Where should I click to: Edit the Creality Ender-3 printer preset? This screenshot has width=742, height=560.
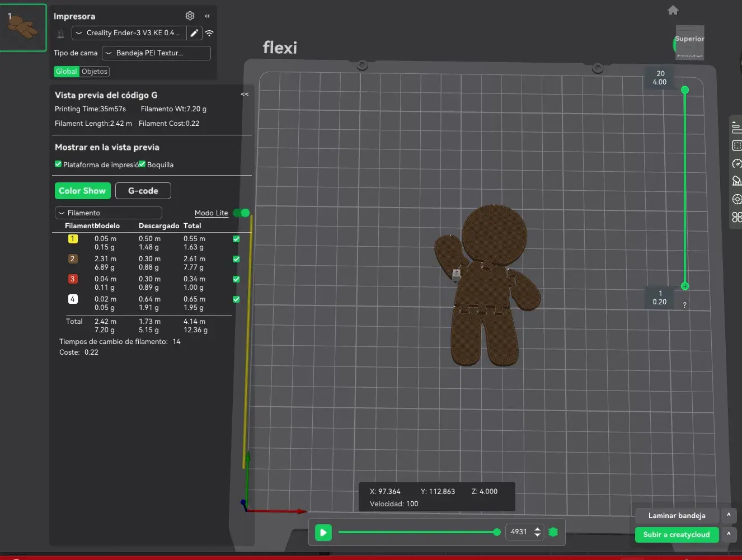194,33
